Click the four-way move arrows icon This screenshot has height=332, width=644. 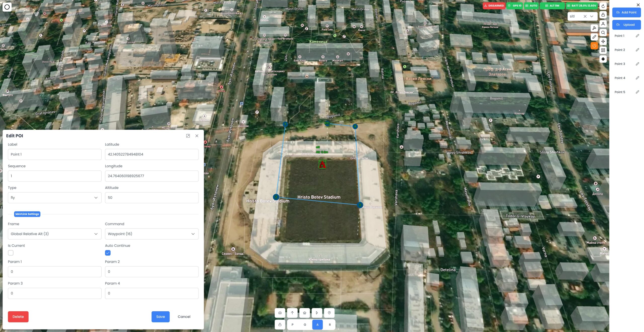603,41
